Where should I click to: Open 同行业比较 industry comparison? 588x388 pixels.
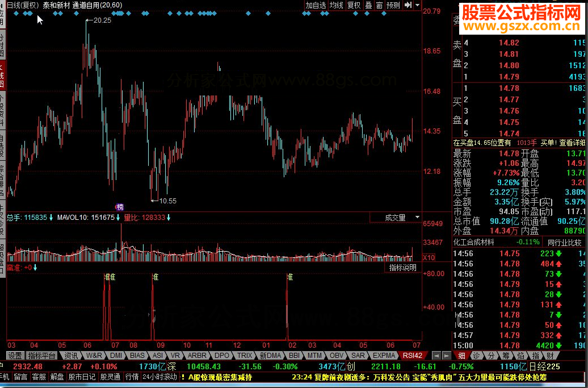tap(564, 243)
